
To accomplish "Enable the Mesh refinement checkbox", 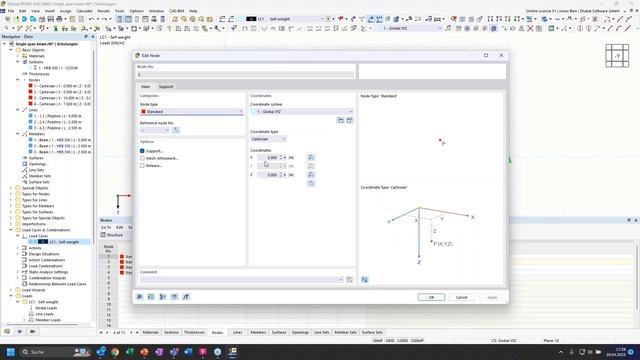I will coord(142,158).
